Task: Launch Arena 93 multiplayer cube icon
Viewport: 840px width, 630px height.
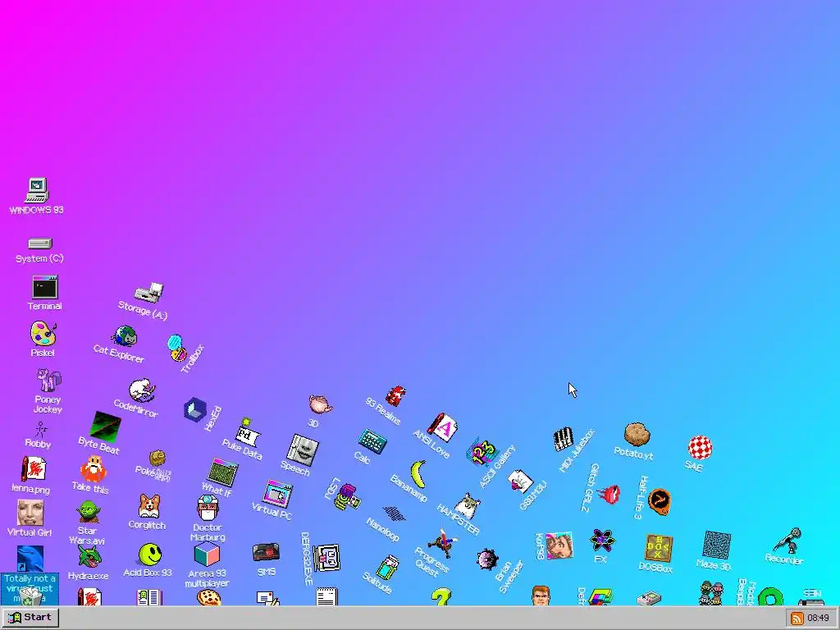Action: (x=207, y=555)
